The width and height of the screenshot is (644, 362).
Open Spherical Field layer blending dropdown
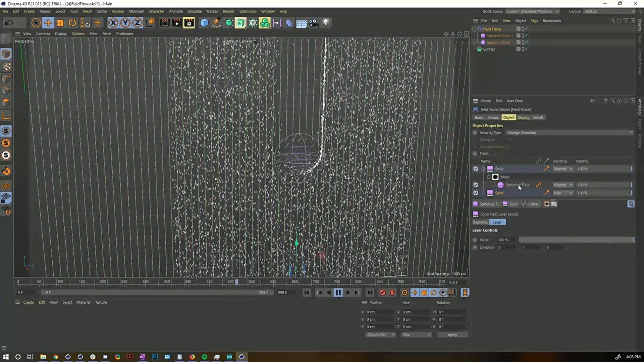[x=563, y=185]
